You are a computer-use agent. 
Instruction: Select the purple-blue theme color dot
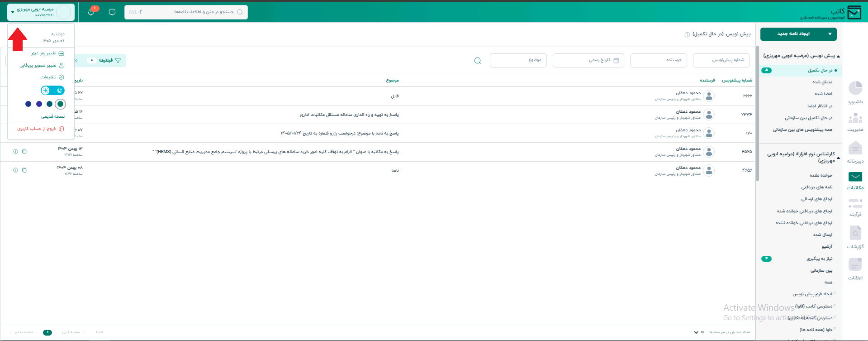pos(39,104)
